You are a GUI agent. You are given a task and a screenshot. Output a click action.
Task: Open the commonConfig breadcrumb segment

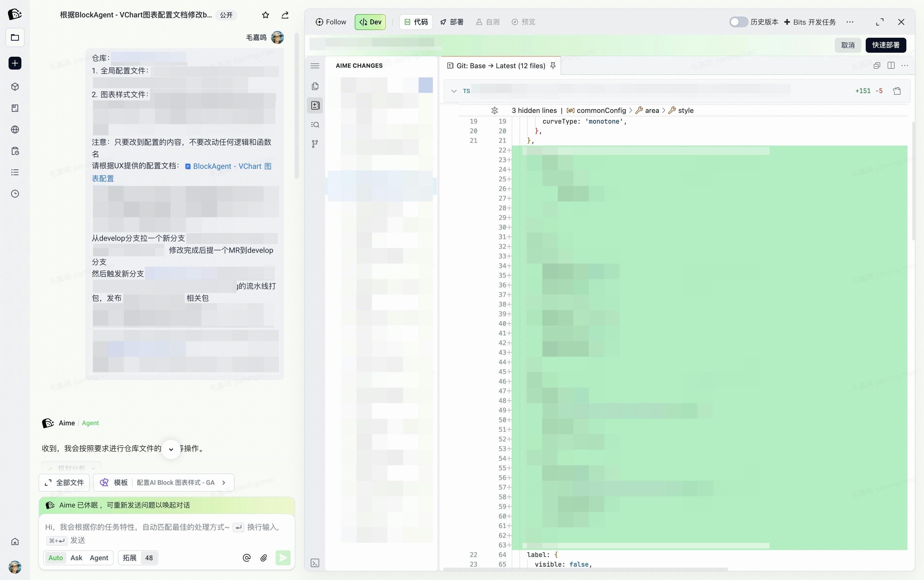[x=596, y=110]
